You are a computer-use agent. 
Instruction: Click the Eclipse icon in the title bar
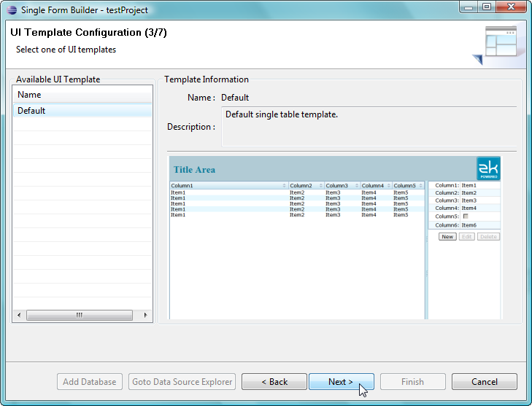[11, 10]
